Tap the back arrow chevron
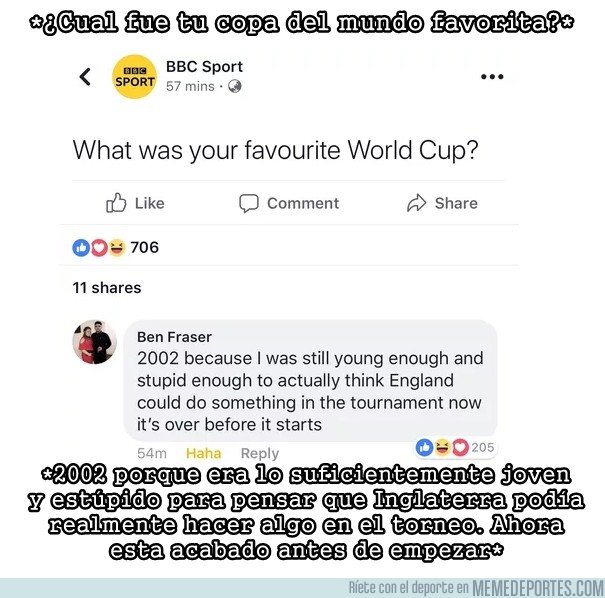Screen dimensions: 605x598 [85, 76]
